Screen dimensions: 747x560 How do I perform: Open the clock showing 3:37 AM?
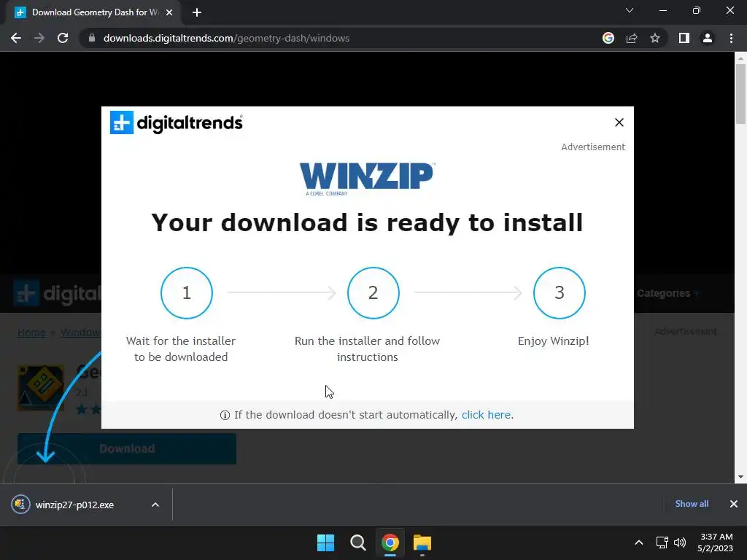tap(716, 542)
